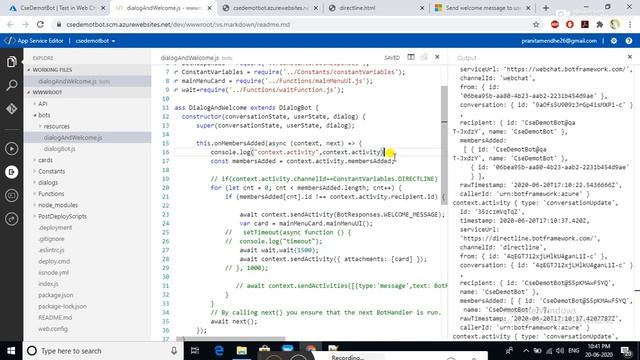
Task: Open the README.md file
Action: coord(55,317)
